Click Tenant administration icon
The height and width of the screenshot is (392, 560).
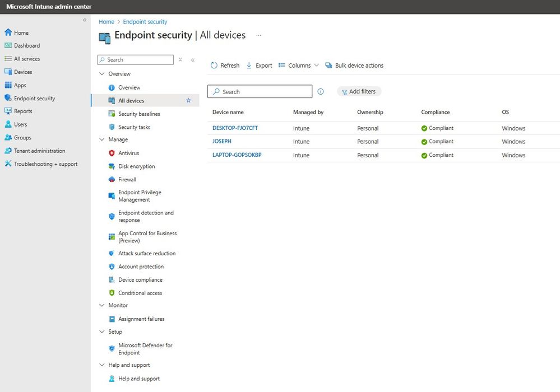pyautogui.click(x=8, y=151)
